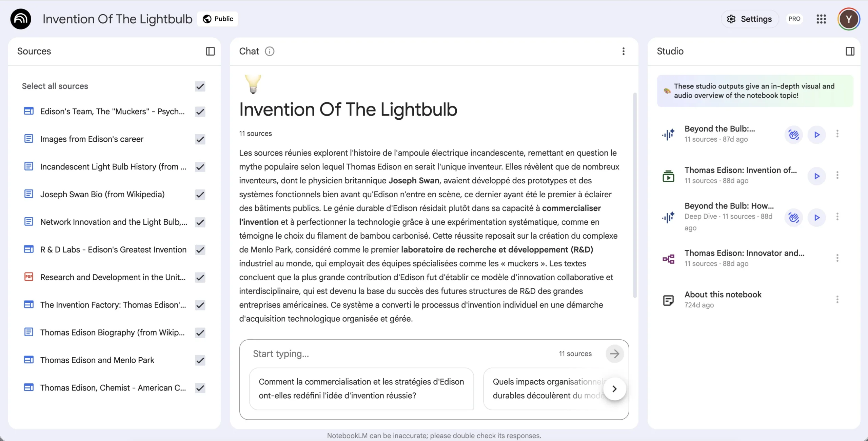Open the R & D Labs source
The height and width of the screenshot is (441, 868).
click(x=113, y=250)
